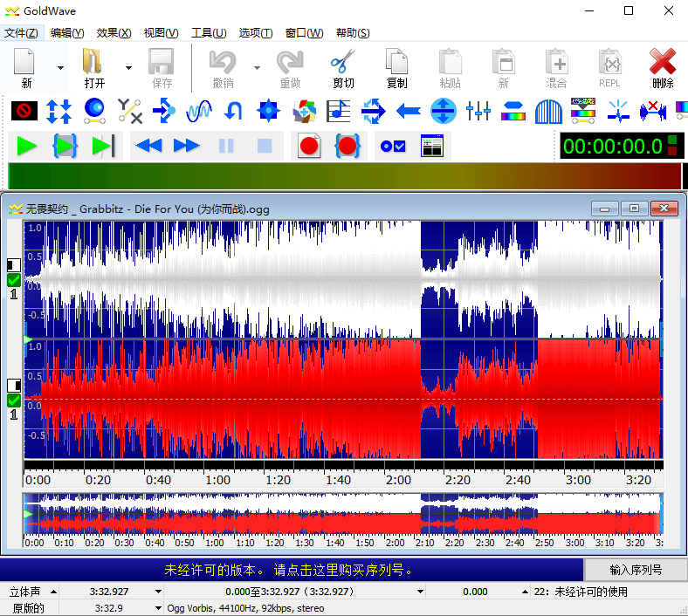Open the 窗口(W) menu
688x616 pixels.
(x=304, y=33)
